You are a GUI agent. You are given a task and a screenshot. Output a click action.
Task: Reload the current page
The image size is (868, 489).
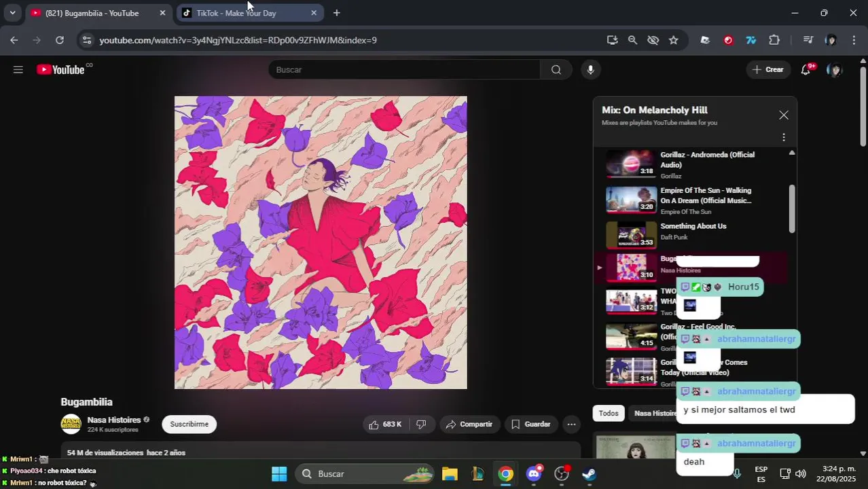click(60, 40)
